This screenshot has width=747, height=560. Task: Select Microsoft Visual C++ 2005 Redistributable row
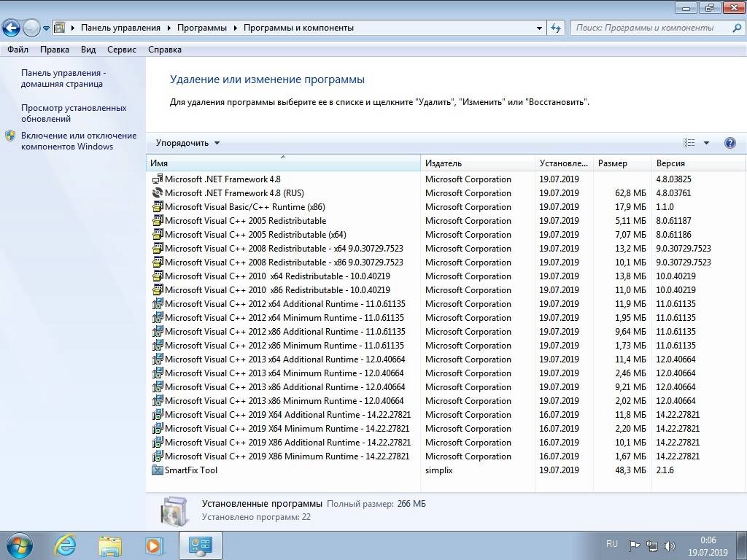446,220
